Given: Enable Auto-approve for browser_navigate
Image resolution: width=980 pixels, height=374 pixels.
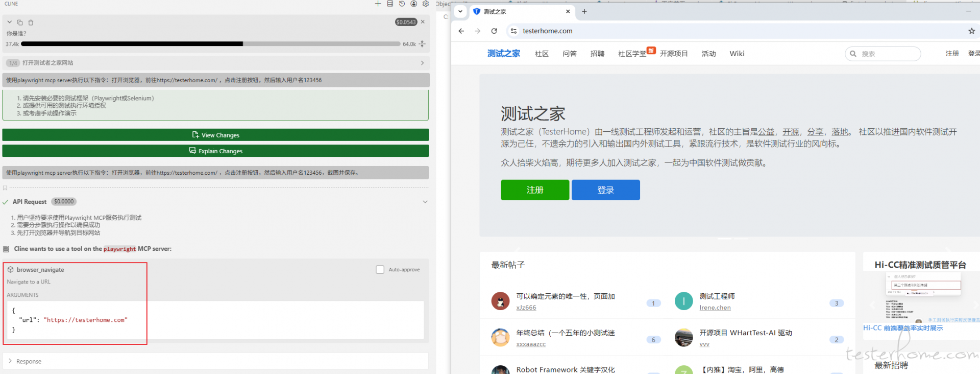Looking at the screenshot, I should click(380, 270).
